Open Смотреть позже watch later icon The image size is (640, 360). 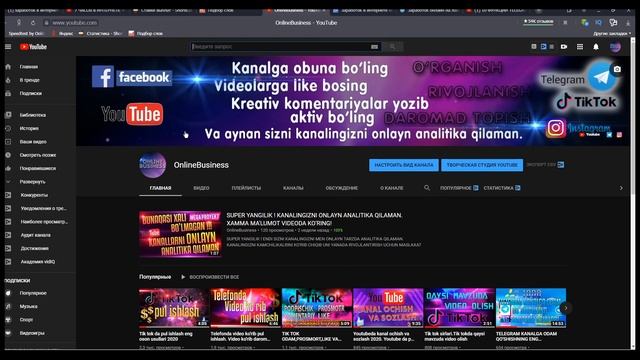pos(8,155)
